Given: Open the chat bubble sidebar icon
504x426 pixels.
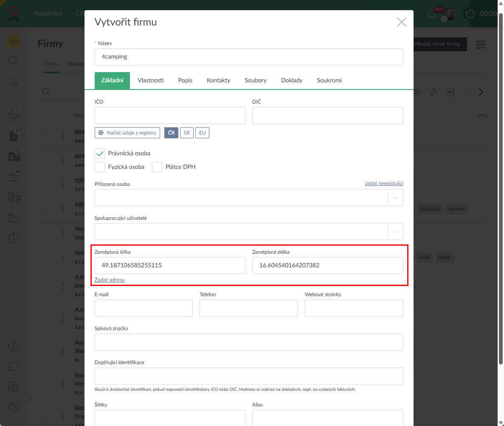Looking at the screenshot, I should pos(14,366).
